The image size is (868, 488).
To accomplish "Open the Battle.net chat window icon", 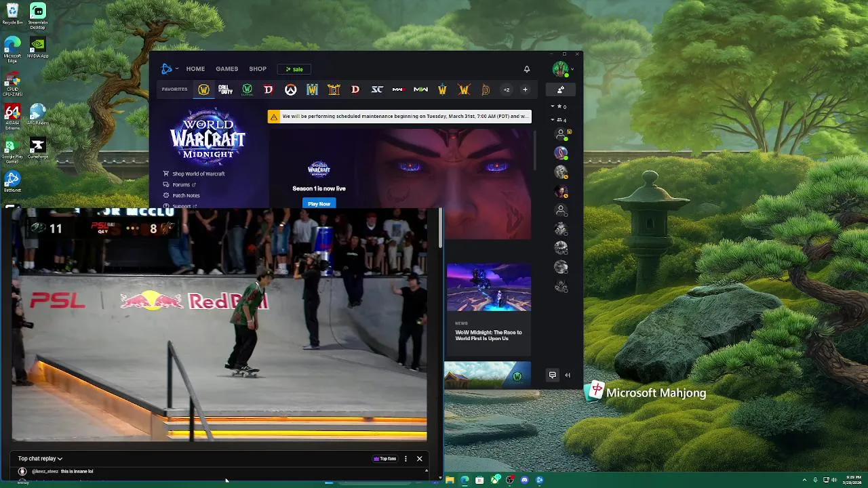I will 553,375.
